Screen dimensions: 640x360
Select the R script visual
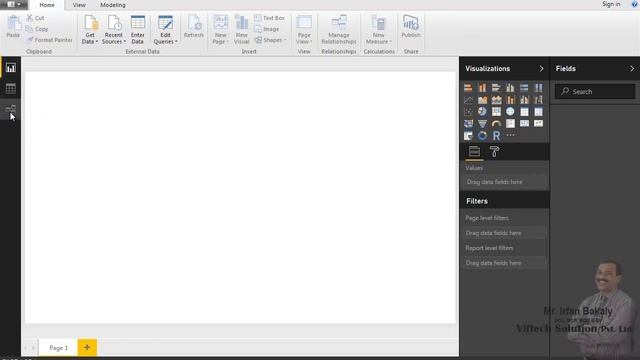point(496,136)
